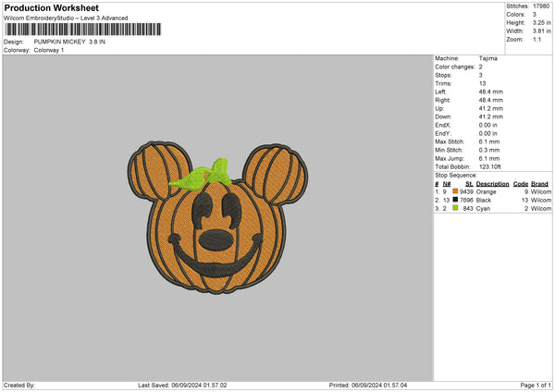Click stitch count 7698 in Black row
The width and height of the screenshot is (555, 392).
pyautogui.click(x=466, y=201)
